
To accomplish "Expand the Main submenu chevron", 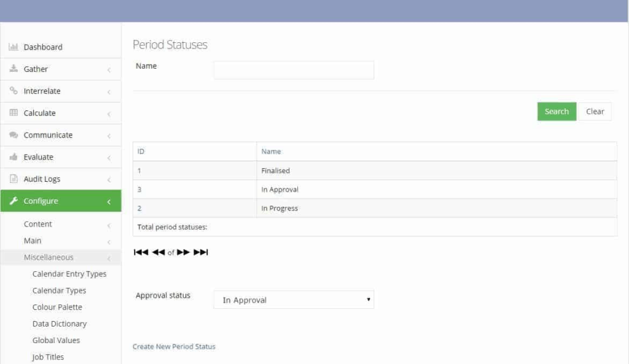I will click(109, 242).
